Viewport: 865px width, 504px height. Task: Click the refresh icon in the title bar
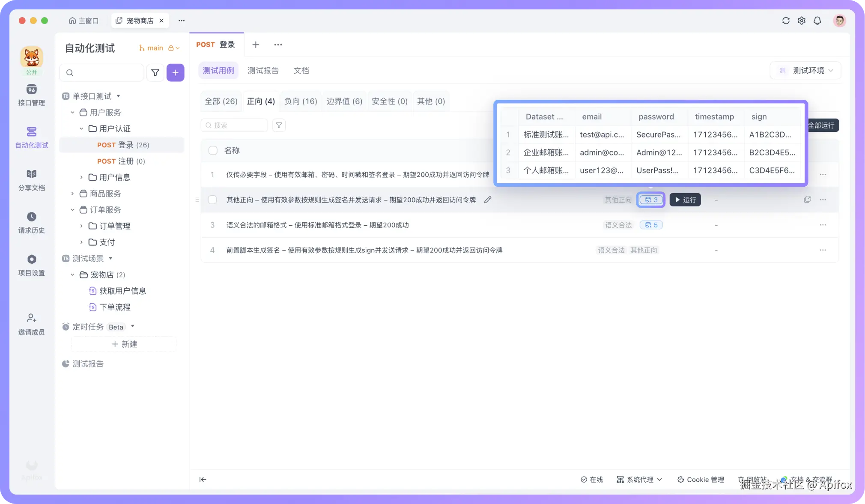[x=785, y=20]
